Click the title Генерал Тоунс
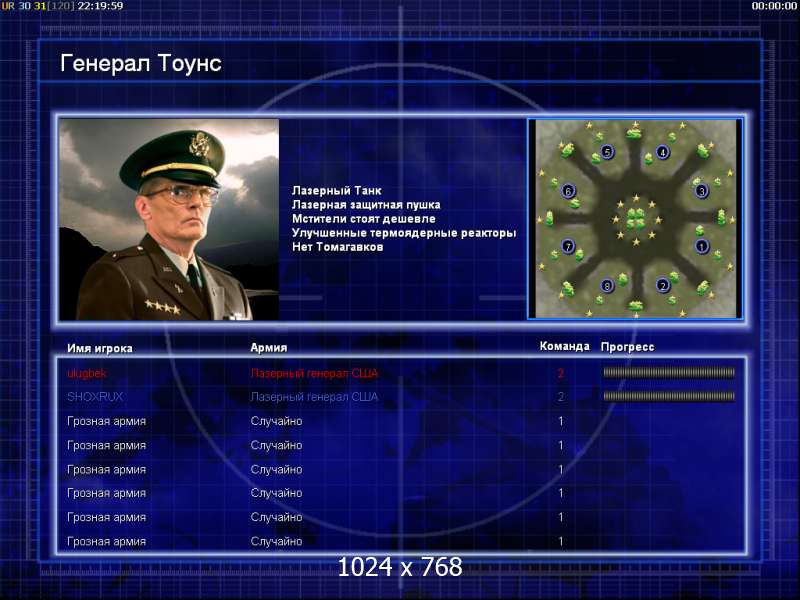Screen dimensions: 800x600 pos(141,63)
